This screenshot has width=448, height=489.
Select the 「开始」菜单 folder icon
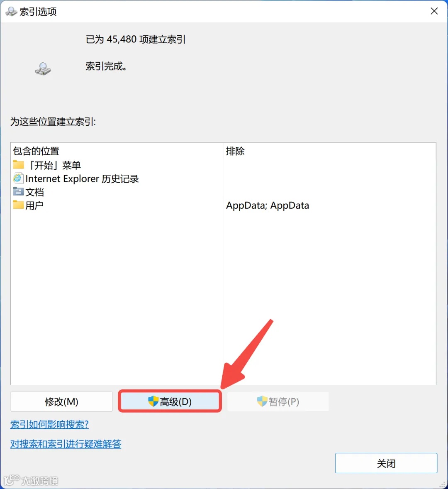(x=18, y=164)
